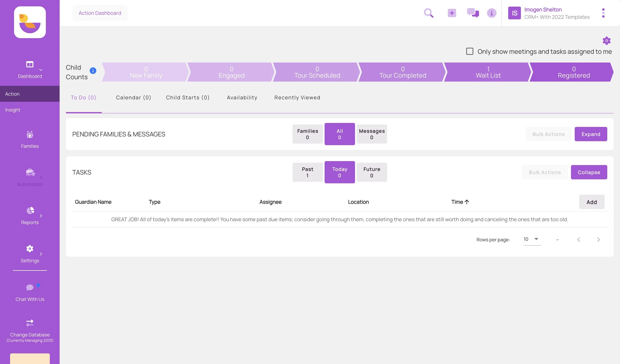Viewport: 620px width, 364px height.
Task: Expand Pending Families & Messages section
Action: click(x=591, y=134)
